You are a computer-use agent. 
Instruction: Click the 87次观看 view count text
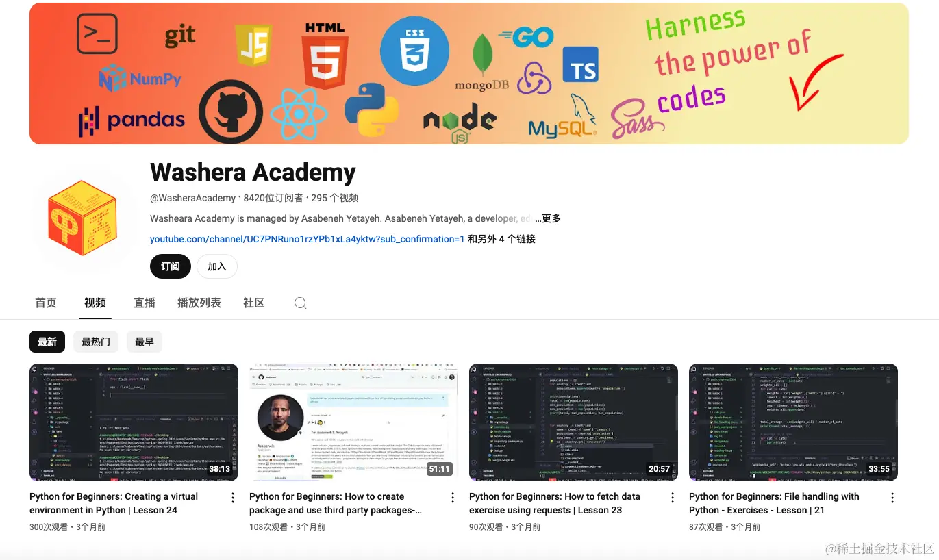tap(705, 527)
